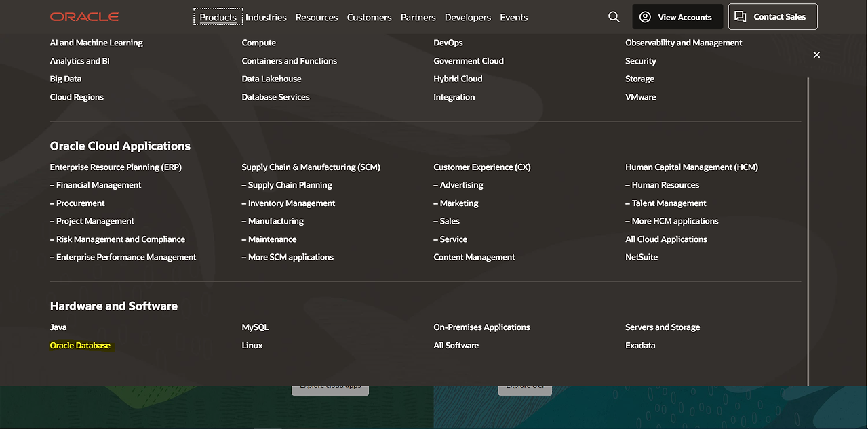Select the Linux link
The image size is (868, 429).
(252, 346)
